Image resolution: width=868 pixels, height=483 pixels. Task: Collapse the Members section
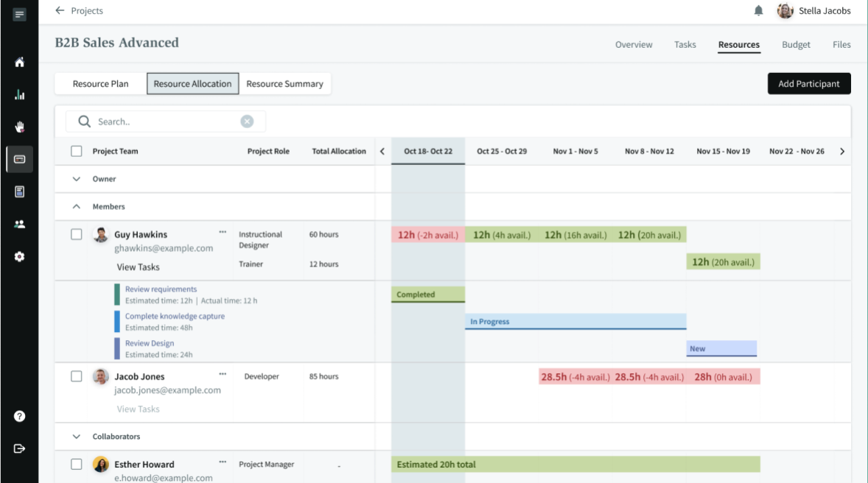pos(76,207)
